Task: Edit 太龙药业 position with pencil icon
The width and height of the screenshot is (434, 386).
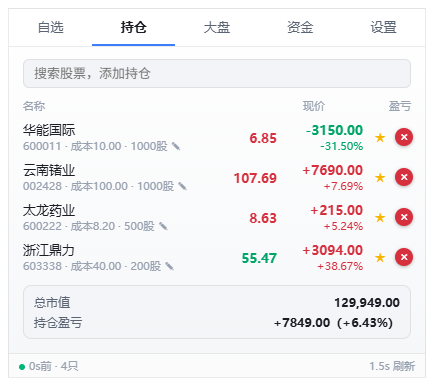Action: [163, 226]
